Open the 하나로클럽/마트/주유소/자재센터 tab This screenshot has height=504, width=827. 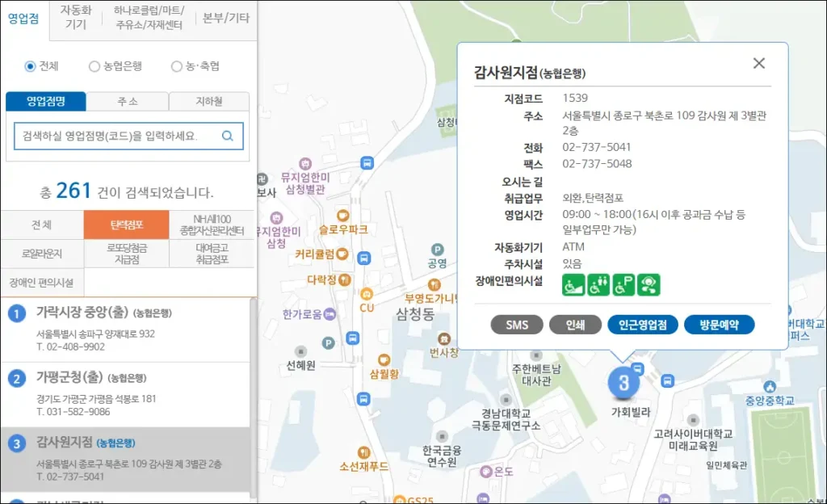pyautogui.click(x=149, y=18)
